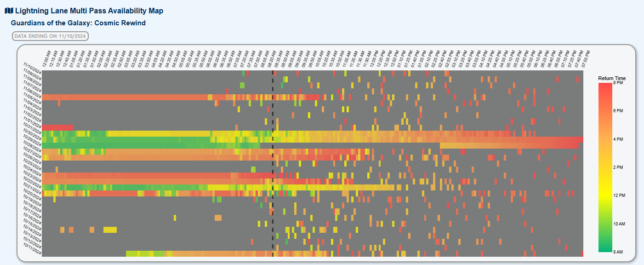Click the 10/31/2024 date axis label

coord(32,127)
